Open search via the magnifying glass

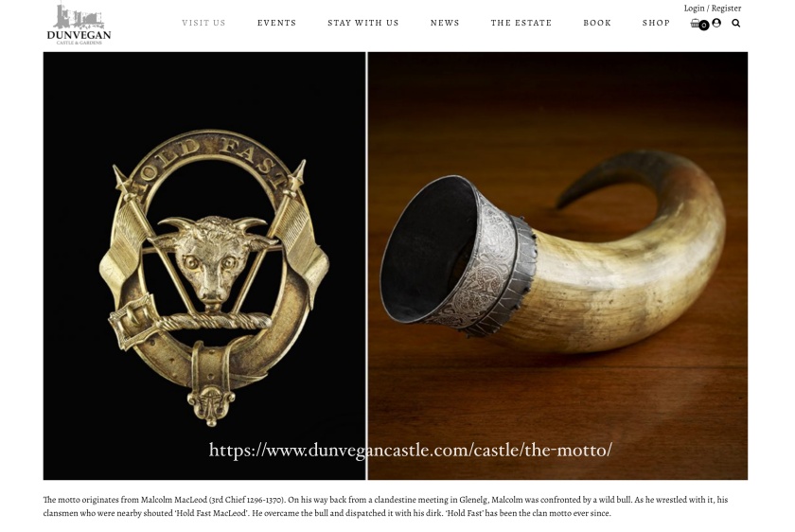(736, 24)
